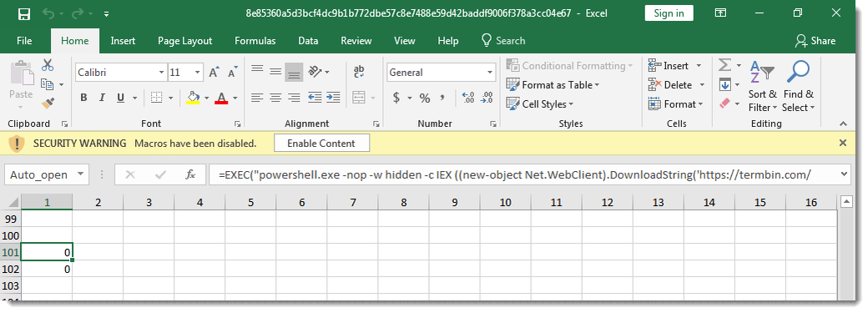Expand the Name Box dropdown arrow

tap(81, 174)
